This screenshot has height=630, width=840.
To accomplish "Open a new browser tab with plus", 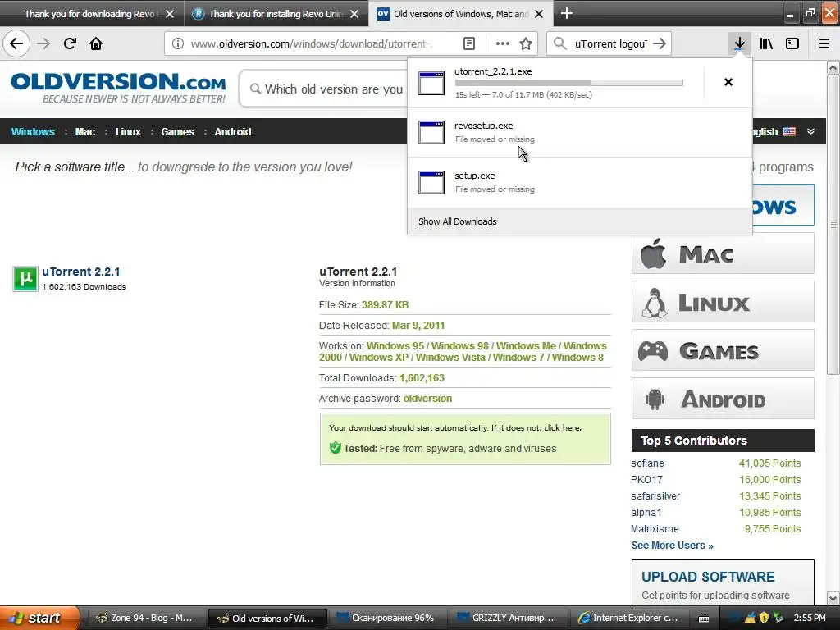I will click(x=566, y=13).
